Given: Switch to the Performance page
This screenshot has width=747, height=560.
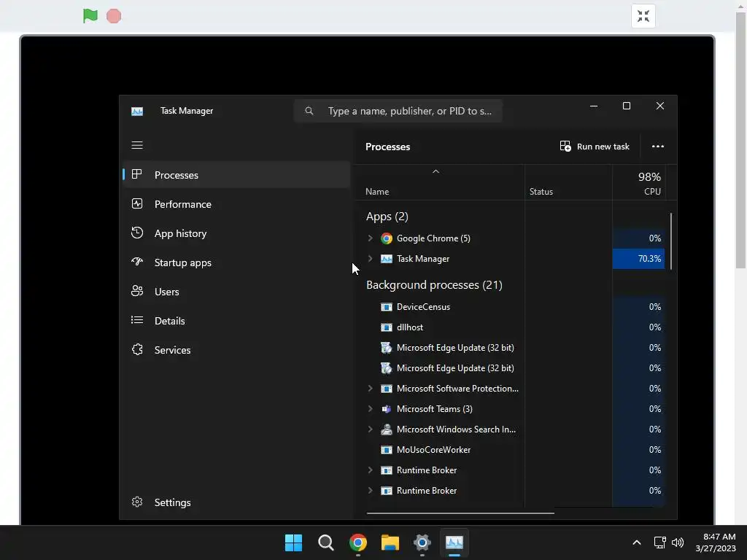Looking at the screenshot, I should (x=237, y=204).
